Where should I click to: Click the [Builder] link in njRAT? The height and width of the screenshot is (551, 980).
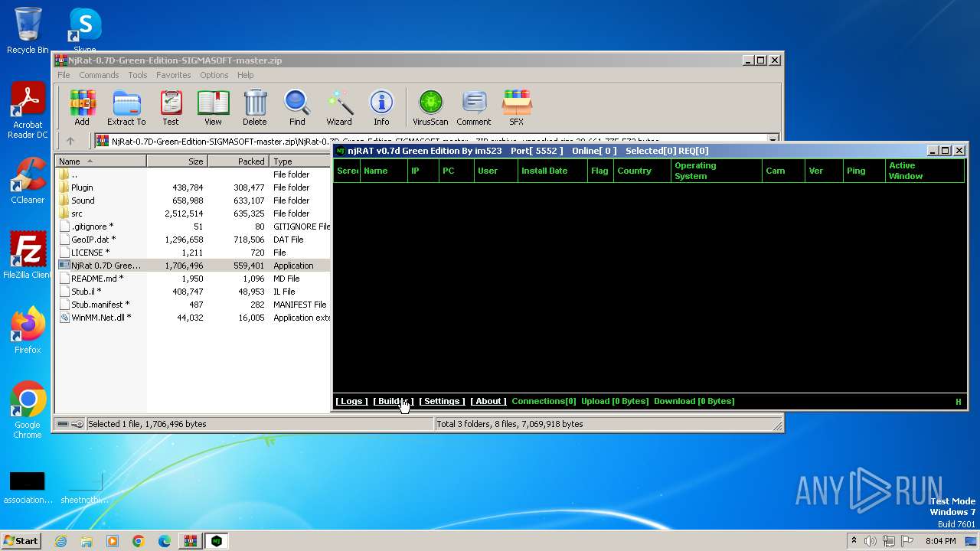394,401
